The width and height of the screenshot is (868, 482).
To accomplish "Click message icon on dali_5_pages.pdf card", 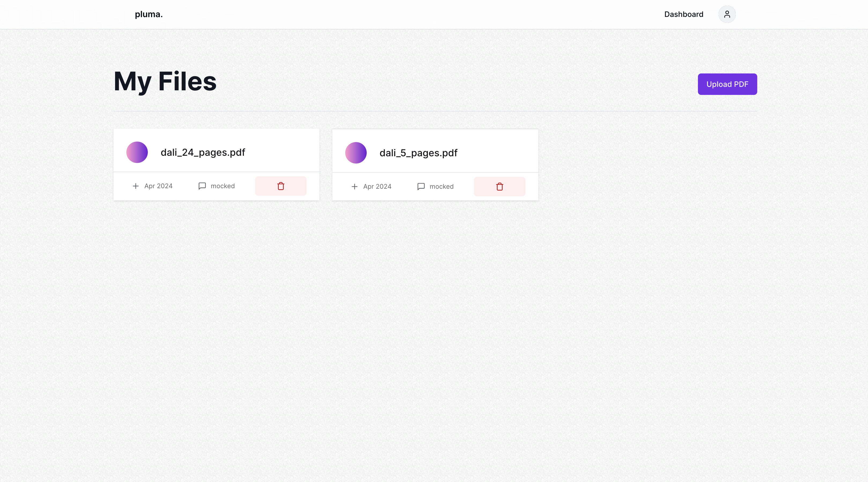I will (x=421, y=187).
